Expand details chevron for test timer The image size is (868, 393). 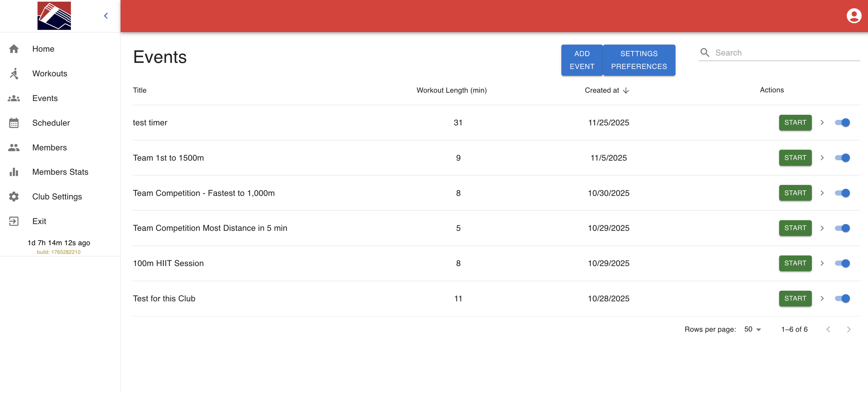[822, 123]
